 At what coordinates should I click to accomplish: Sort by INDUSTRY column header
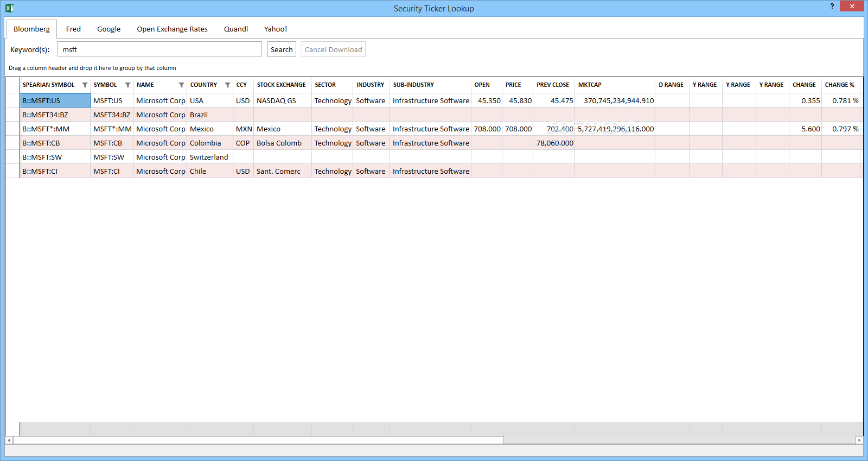[371, 85]
